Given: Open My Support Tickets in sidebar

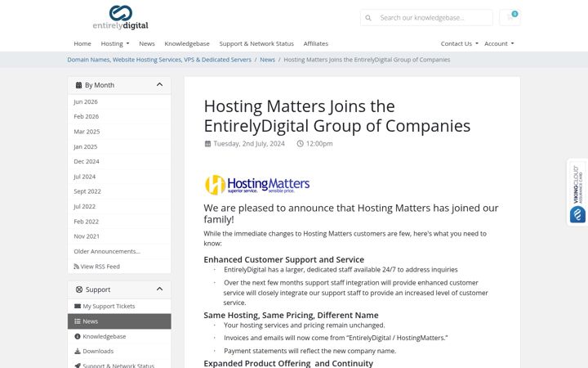Looking at the screenshot, I should (119, 307).
